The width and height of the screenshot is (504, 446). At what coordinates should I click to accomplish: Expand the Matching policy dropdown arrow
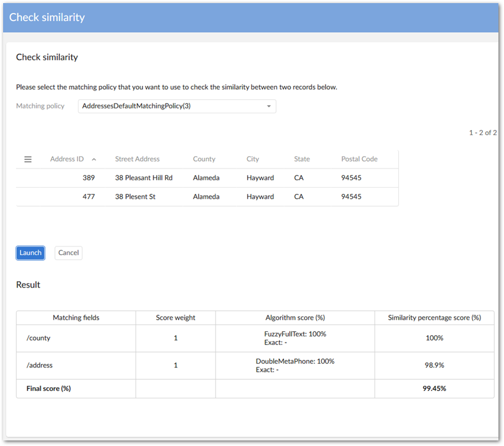(269, 106)
